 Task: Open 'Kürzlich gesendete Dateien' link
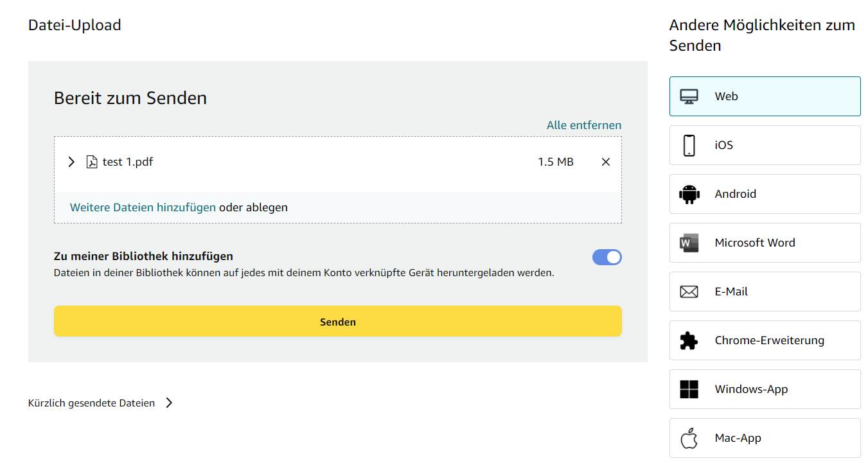91,403
